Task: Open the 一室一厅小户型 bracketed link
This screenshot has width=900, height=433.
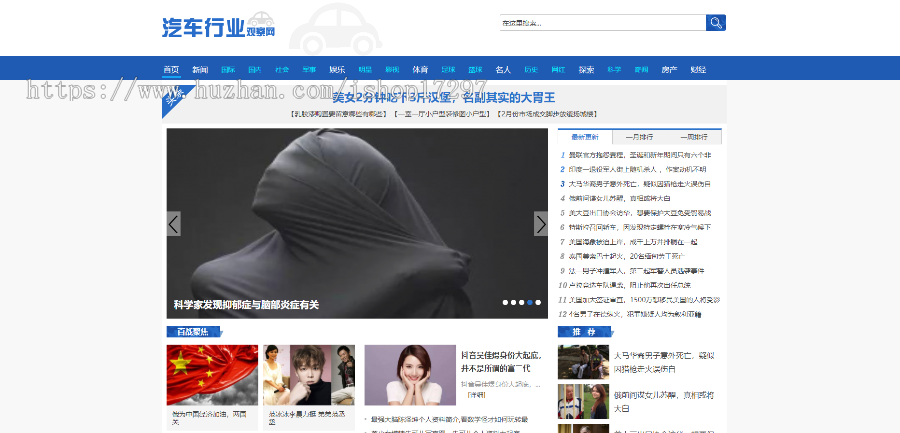Action: coord(444,114)
